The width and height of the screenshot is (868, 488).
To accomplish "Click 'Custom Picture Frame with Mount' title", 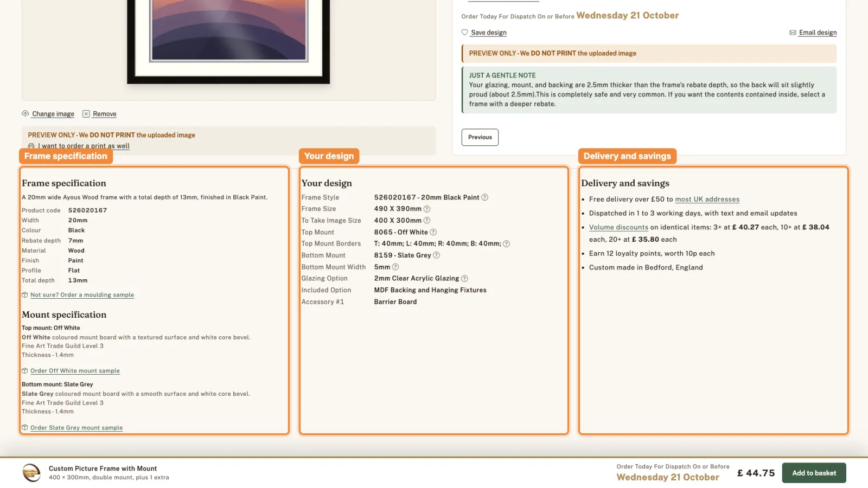I will point(103,468).
